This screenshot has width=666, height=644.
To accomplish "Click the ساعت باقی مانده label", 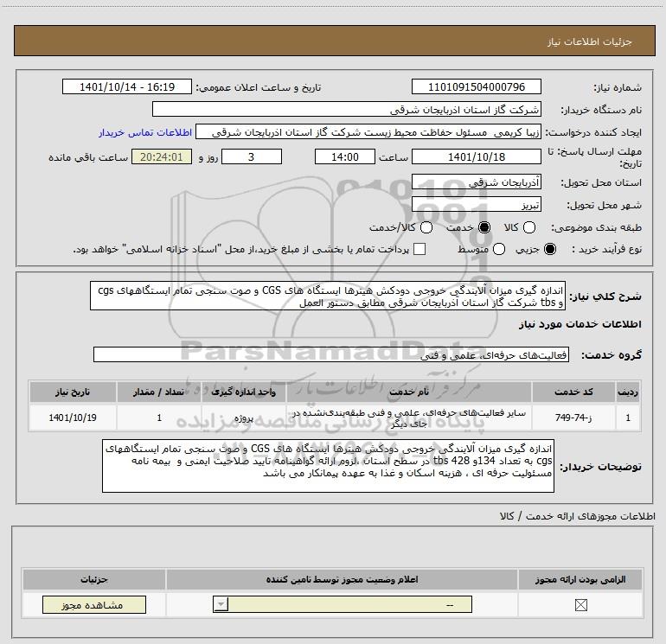I will coord(88,157).
